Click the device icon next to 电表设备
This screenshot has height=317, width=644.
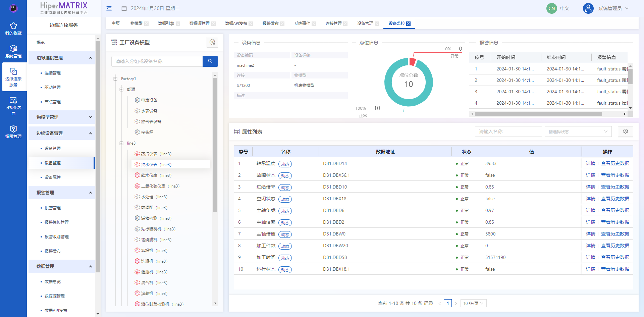click(137, 100)
